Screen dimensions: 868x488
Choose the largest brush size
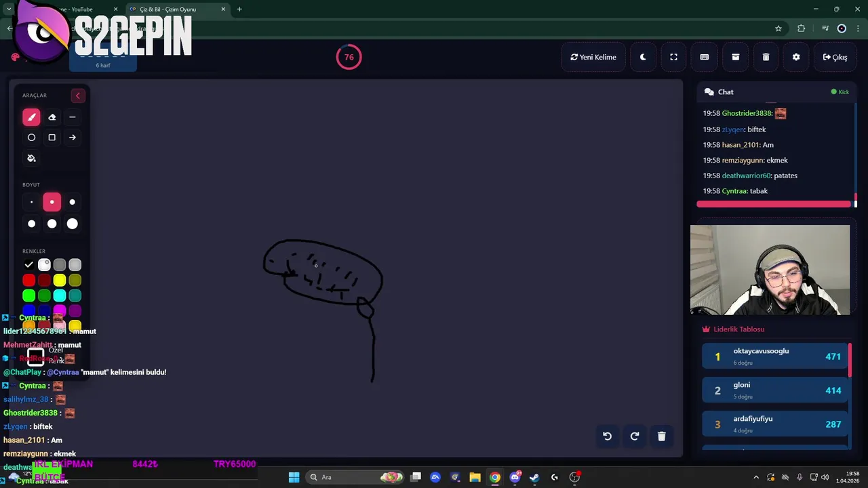(72, 224)
